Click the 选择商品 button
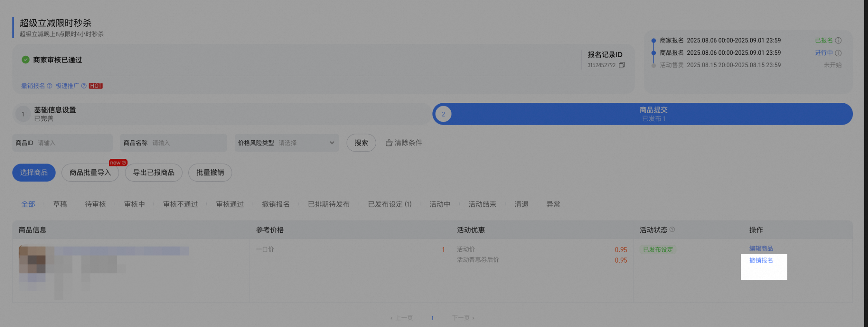 (x=34, y=172)
